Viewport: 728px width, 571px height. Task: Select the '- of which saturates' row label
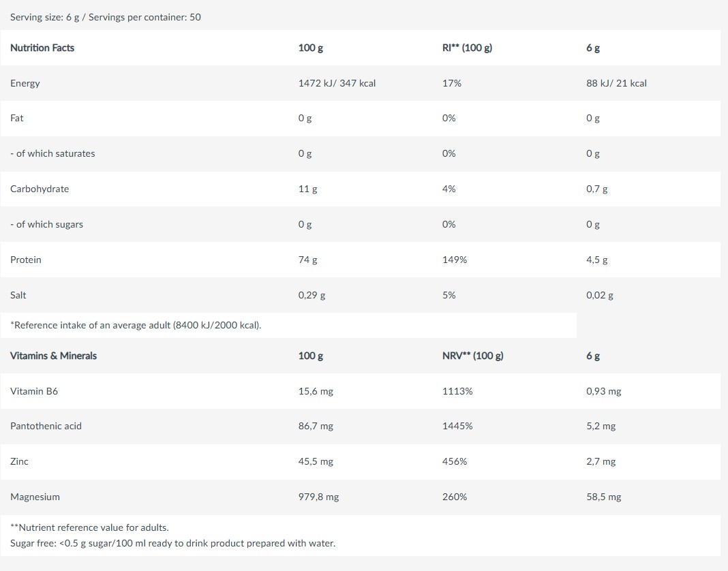point(52,154)
